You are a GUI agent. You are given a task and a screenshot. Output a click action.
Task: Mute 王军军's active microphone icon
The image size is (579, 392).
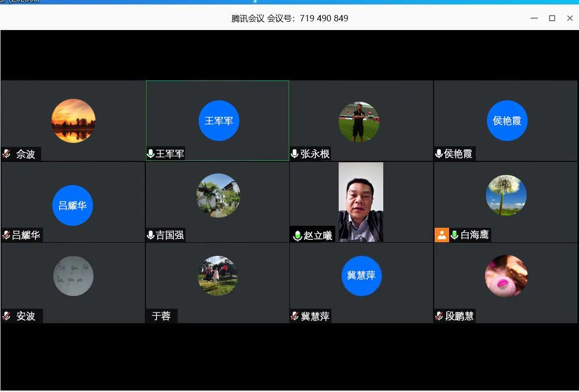pyautogui.click(x=150, y=154)
